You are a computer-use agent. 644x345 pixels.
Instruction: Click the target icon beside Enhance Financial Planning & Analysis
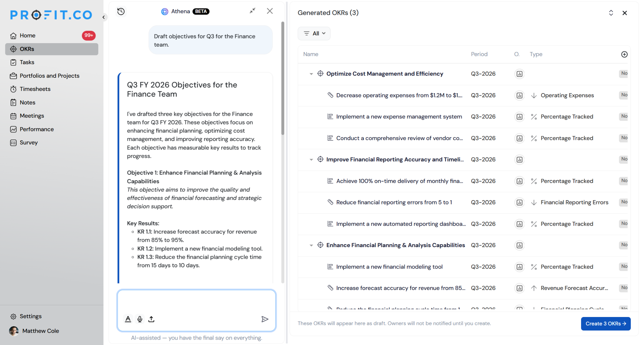[320, 245]
